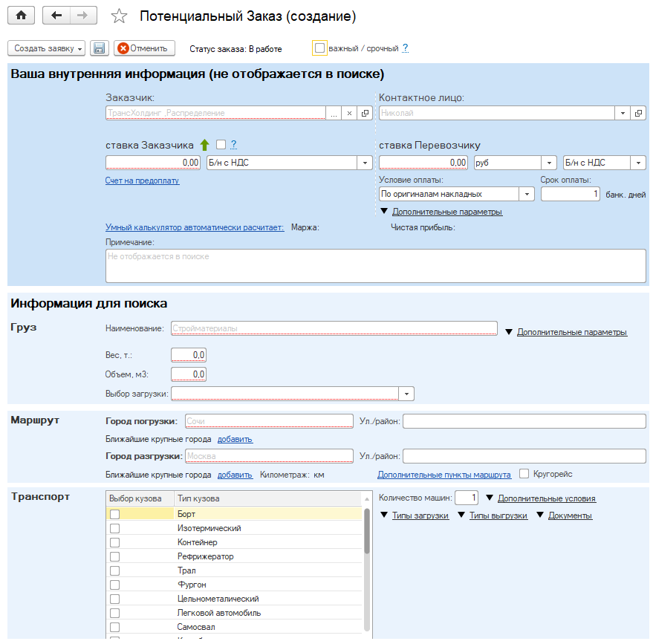The width and height of the screenshot is (653, 644).
Task: Expand Типы загрузки section
Action: coord(420,515)
